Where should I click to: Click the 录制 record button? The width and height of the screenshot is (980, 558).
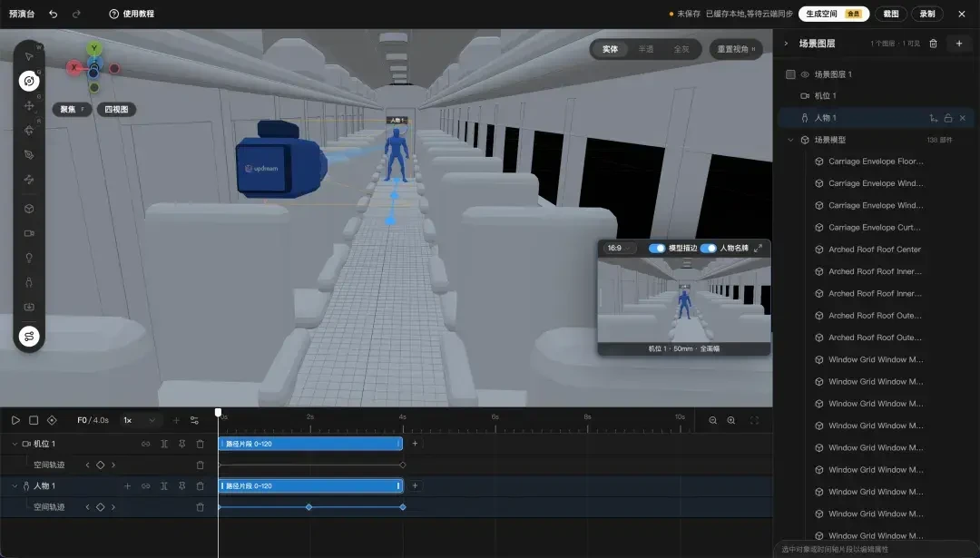927,14
